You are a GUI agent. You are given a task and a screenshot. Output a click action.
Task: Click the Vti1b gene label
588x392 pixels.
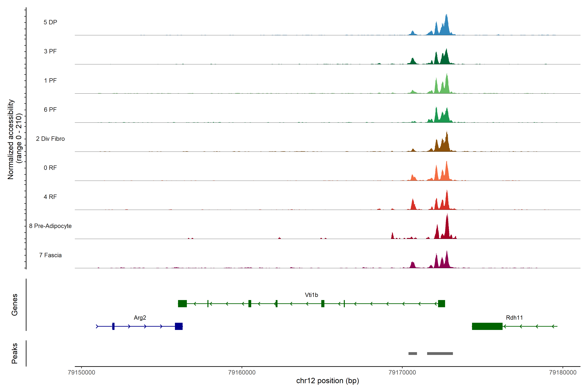click(x=311, y=295)
